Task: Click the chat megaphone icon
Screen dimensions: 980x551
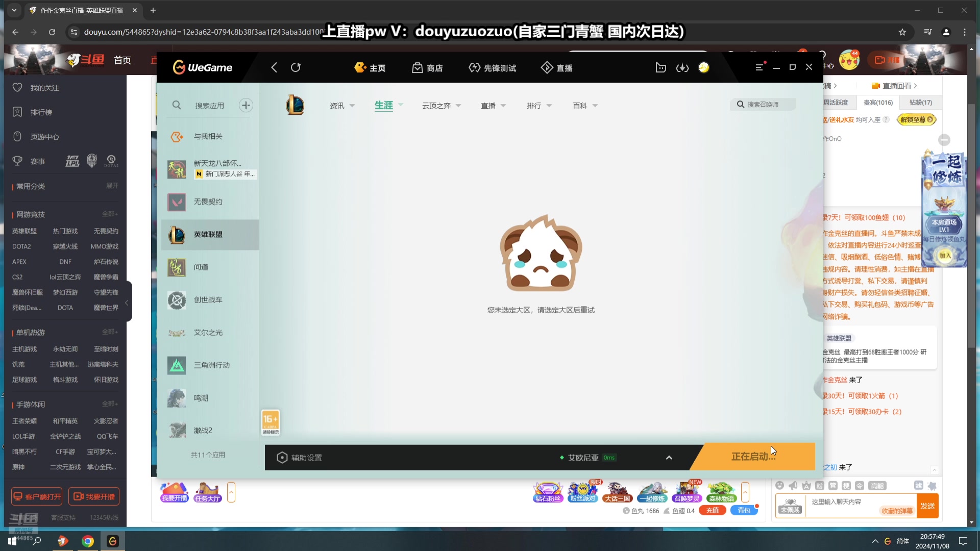Action: click(x=793, y=486)
